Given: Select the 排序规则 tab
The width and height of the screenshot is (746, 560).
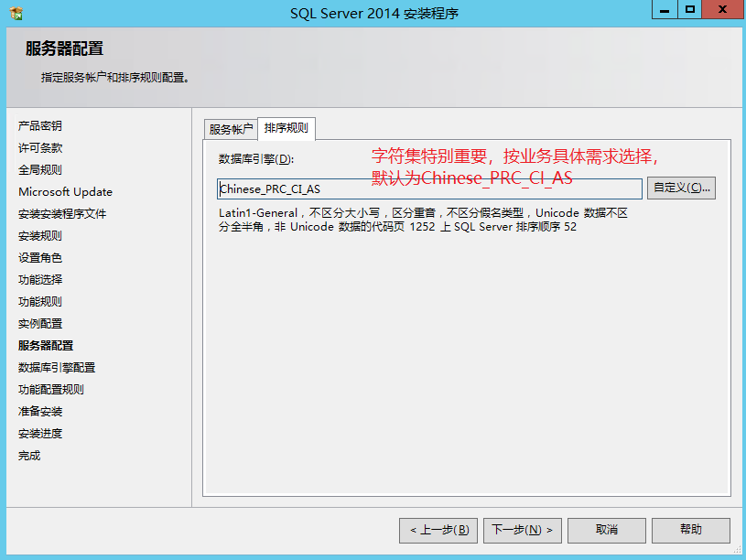Looking at the screenshot, I should click(287, 128).
